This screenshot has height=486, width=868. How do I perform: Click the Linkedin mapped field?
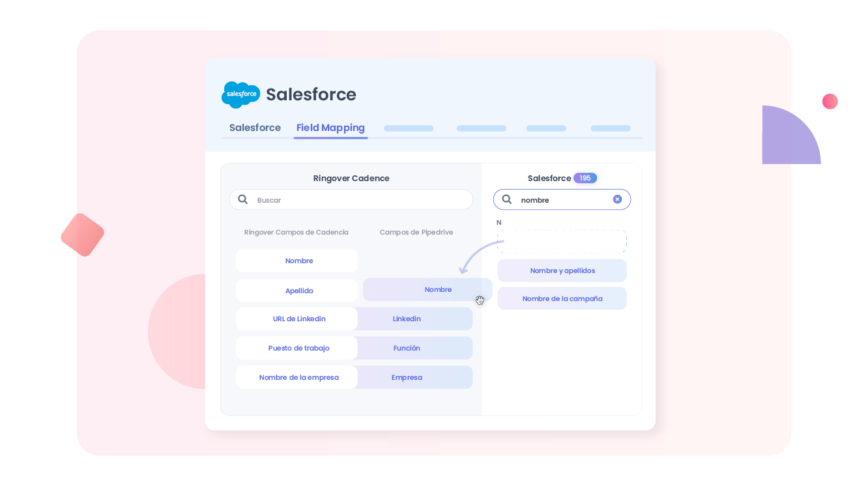point(407,319)
